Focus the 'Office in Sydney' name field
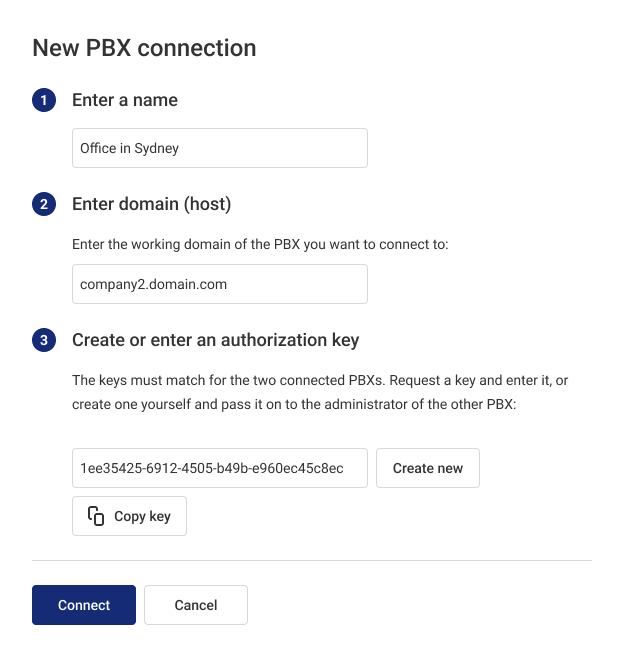This screenshot has height=657, width=624. coord(220,148)
